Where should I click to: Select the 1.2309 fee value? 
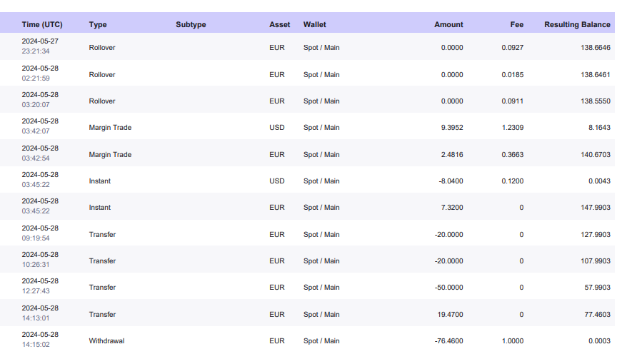coord(512,128)
